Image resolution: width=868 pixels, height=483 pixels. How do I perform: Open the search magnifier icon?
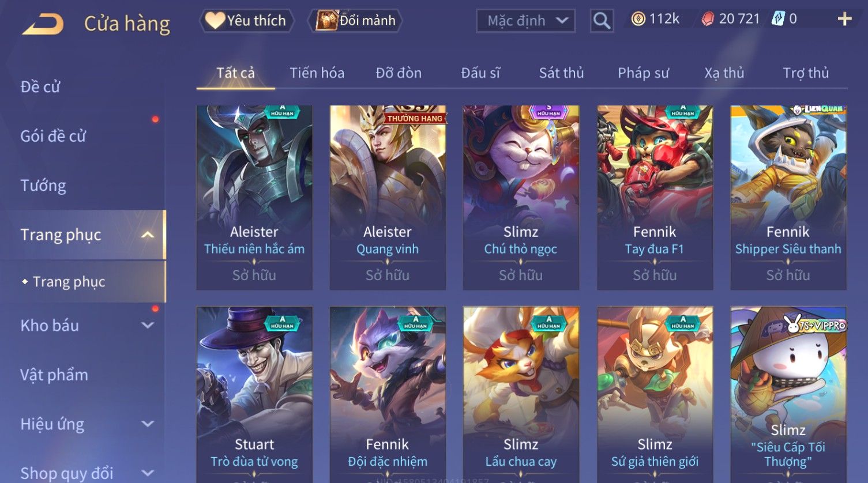click(x=602, y=21)
